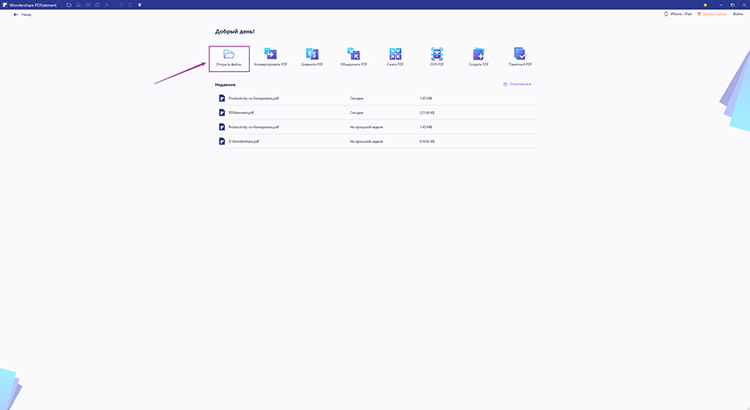Open Productivity-ru-Копировать.pdf modified Сегодня
Image resolution: width=750 pixels, height=410 pixels.
254,98
